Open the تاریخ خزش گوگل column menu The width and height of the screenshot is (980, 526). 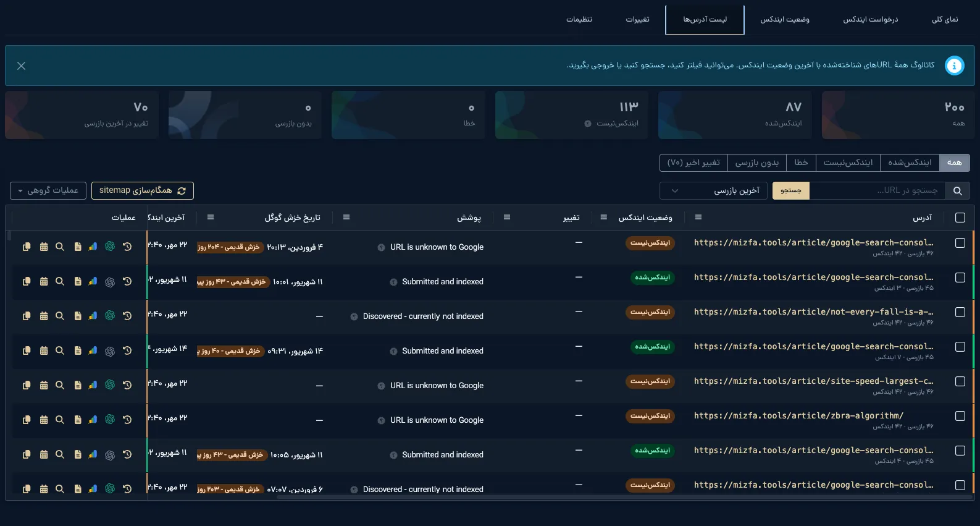click(x=211, y=218)
